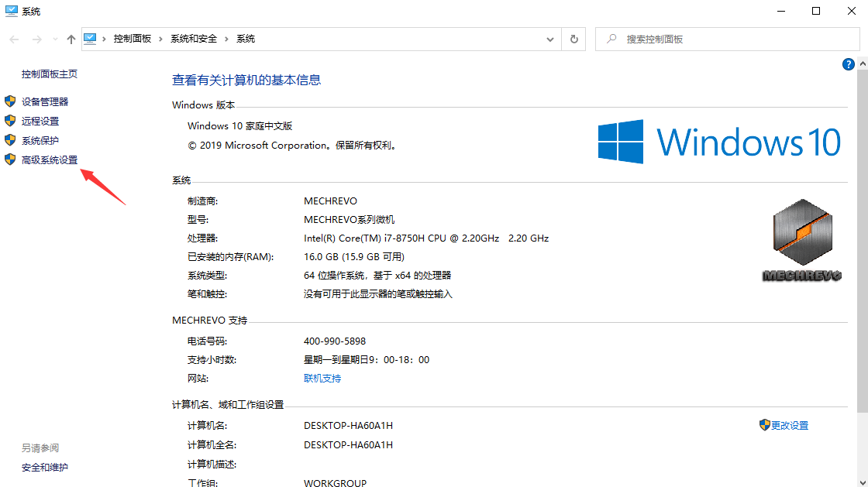Click the support hours 星期一到星期日9：00-18：00
This screenshot has width=868, height=487.
pos(367,360)
